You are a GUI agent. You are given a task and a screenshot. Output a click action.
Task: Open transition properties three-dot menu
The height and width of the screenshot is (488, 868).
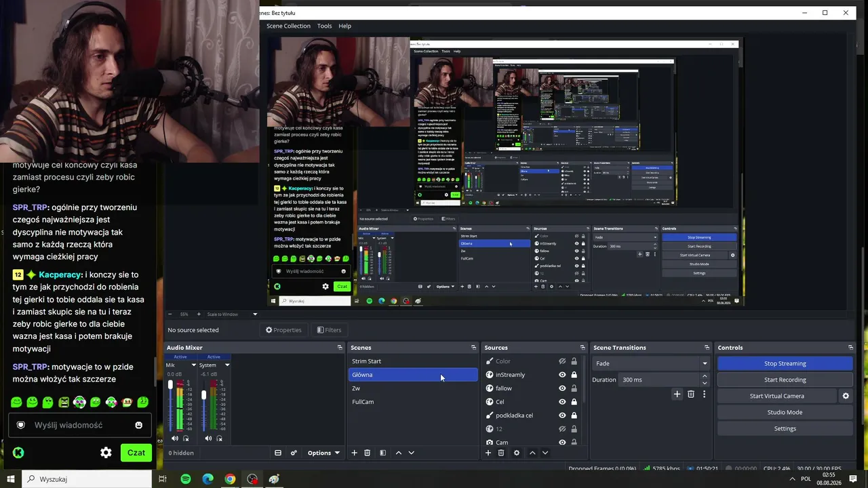704,394
